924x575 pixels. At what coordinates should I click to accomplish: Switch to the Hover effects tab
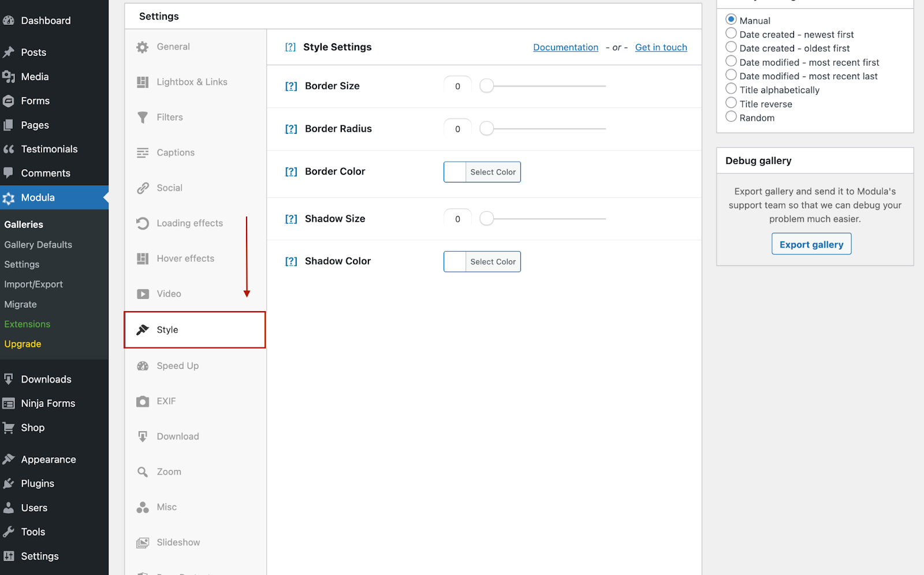pos(195,259)
